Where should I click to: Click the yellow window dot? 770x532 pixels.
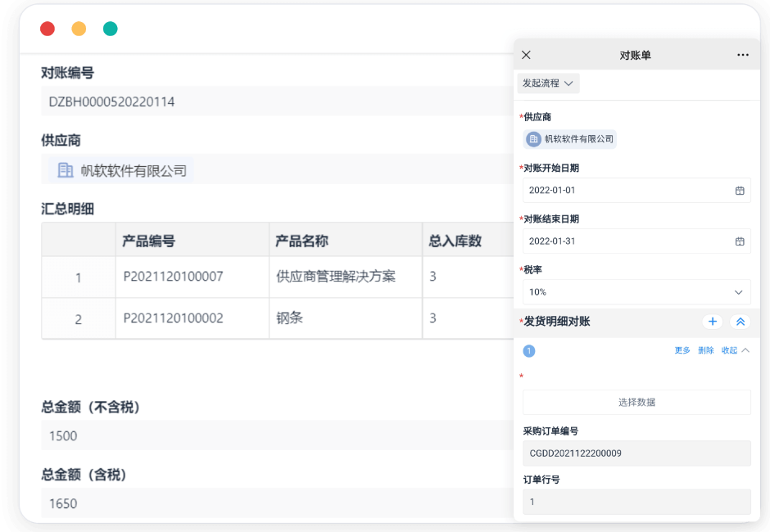(79, 29)
